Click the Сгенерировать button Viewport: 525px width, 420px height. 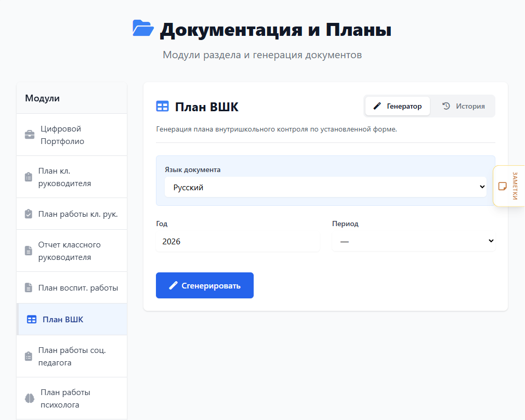point(205,285)
